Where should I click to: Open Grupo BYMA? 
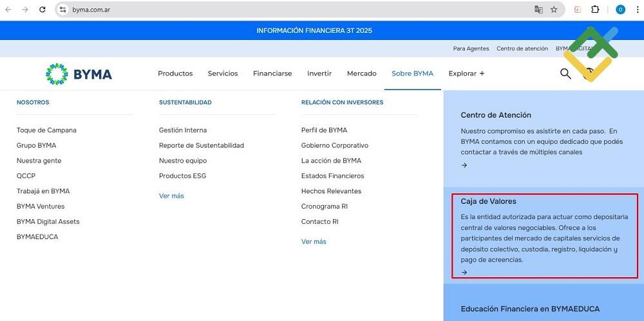click(36, 146)
